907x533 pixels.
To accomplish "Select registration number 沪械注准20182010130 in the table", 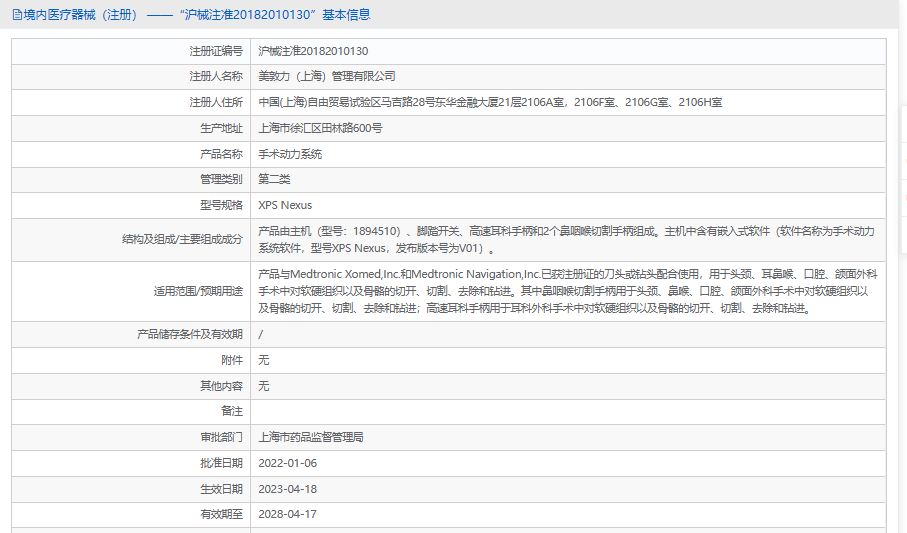I will click(312, 50).
